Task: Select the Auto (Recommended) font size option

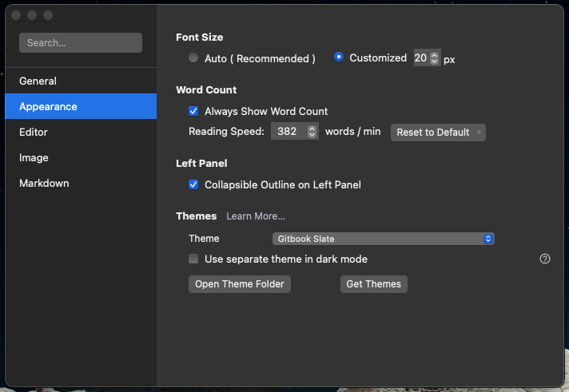Action: [x=193, y=58]
